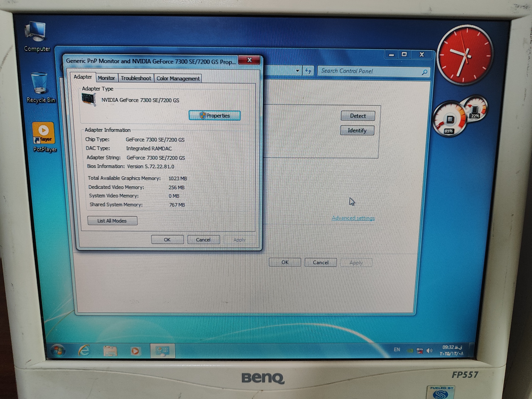Open the Windows Start orb

tap(58, 351)
